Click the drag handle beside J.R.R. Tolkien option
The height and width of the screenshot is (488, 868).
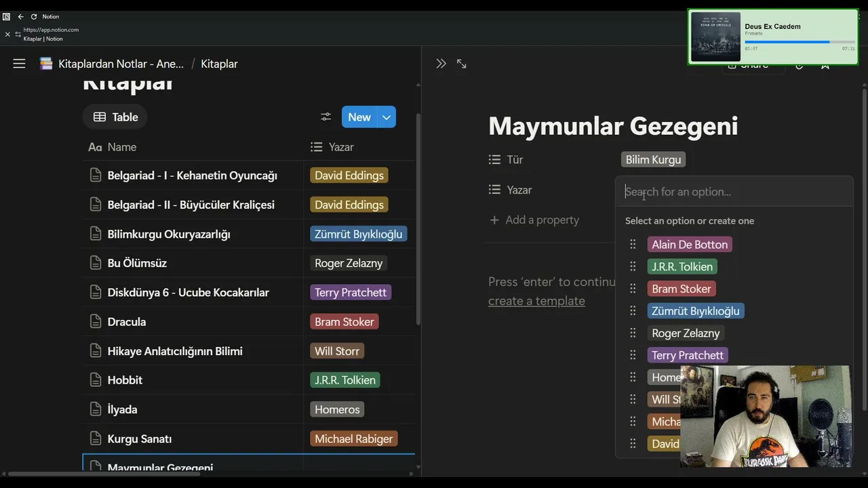(633, 266)
